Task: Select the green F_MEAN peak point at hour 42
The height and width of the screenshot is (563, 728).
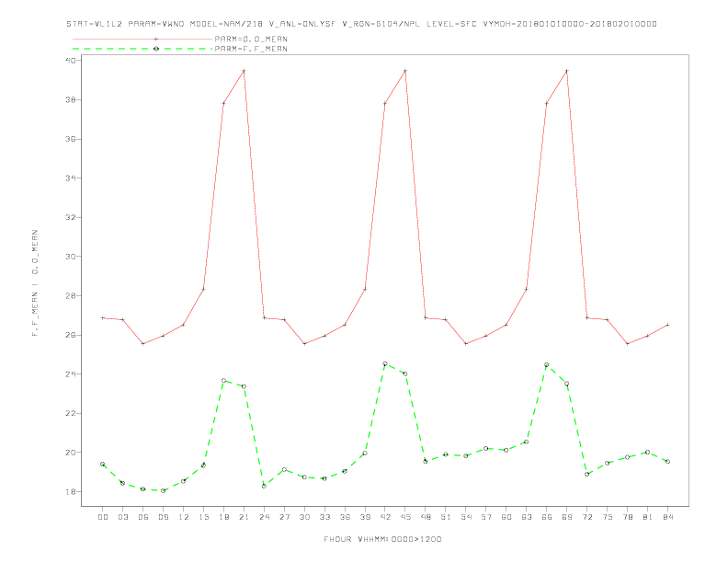Action: tap(385, 363)
